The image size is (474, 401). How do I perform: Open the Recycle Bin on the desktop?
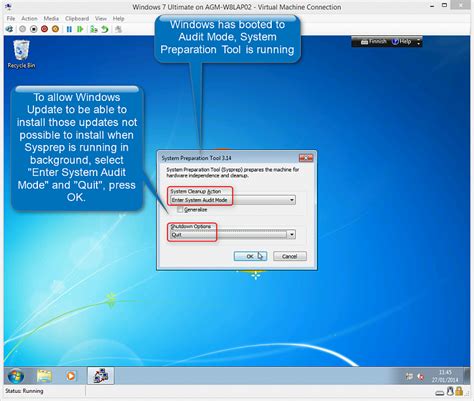[21, 54]
